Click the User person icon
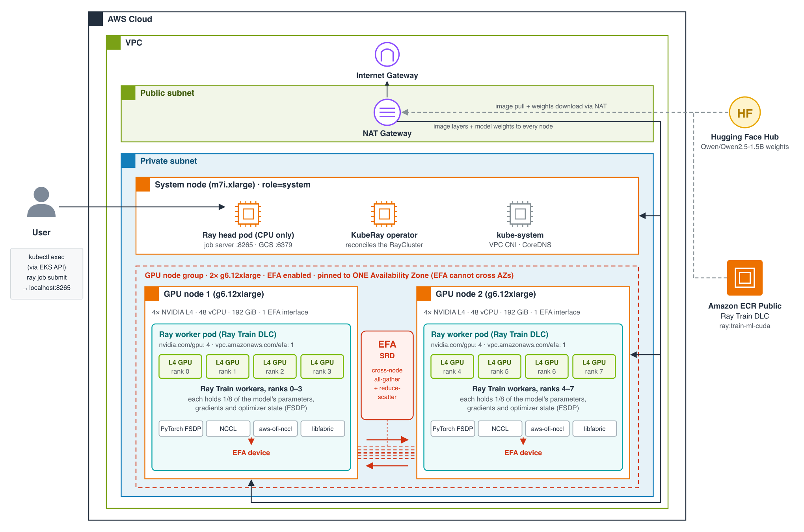Screen dimensions: 804x532 pos(41,202)
